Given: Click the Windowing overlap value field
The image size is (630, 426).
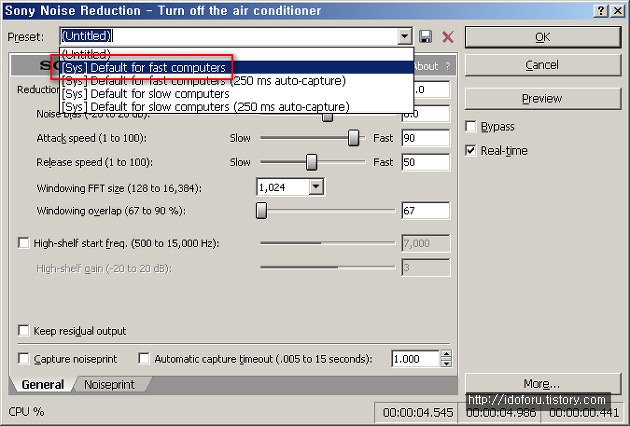Looking at the screenshot, I should [x=426, y=211].
